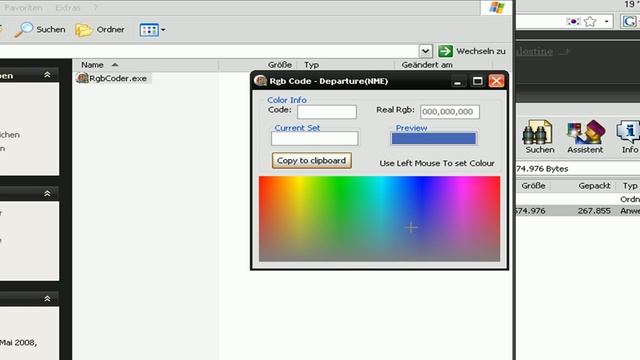The height and width of the screenshot is (360, 640).
Task: Select the RgbCoder.exe file
Action: click(113, 78)
